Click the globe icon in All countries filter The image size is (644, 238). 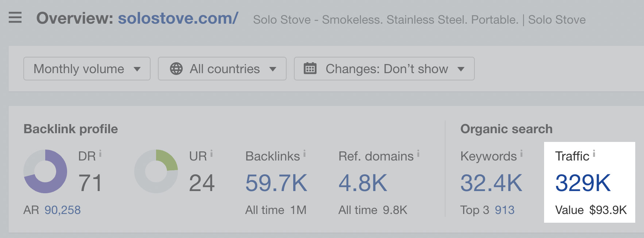[176, 68]
